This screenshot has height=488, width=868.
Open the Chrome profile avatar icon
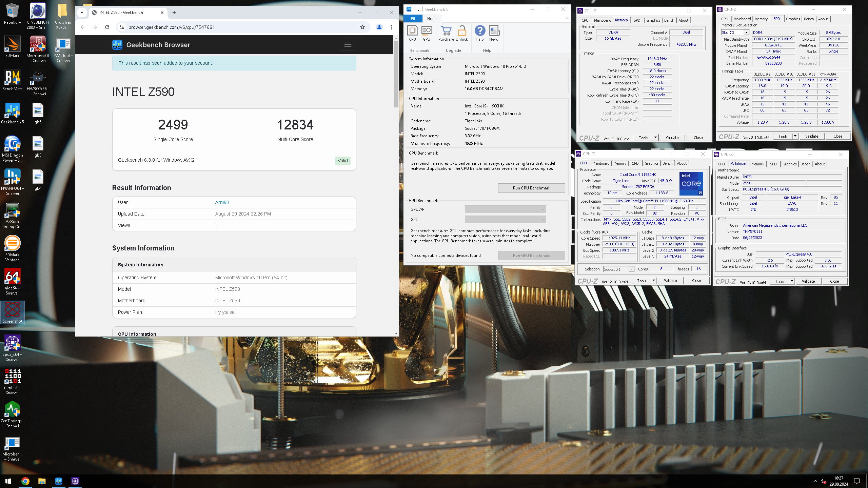pyautogui.click(x=379, y=27)
